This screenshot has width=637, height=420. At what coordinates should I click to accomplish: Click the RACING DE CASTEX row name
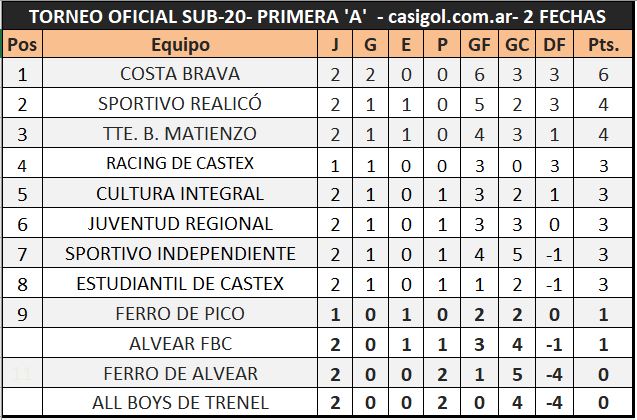[x=180, y=164]
